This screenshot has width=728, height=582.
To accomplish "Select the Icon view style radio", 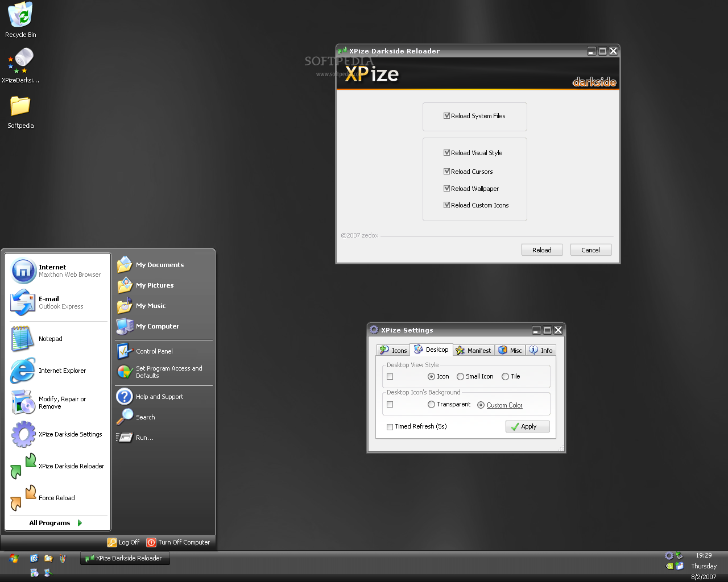I will [x=431, y=376].
